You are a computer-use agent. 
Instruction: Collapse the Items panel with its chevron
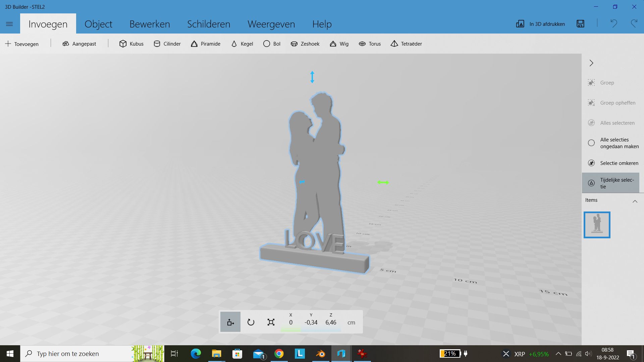coord(635,201)
